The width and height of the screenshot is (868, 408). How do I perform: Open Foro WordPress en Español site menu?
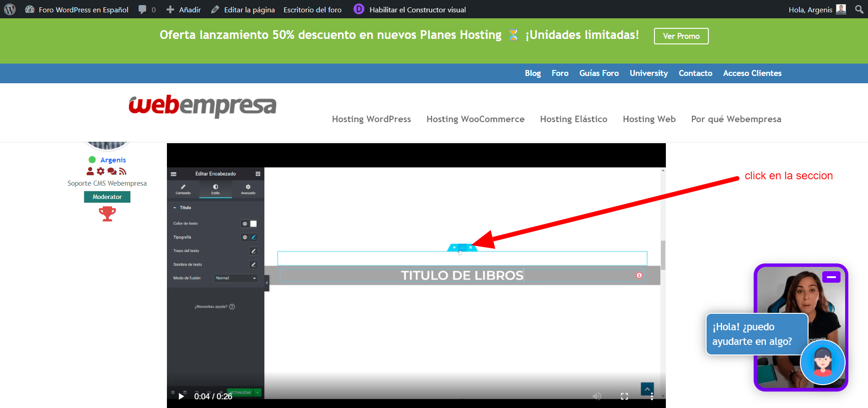77,10
